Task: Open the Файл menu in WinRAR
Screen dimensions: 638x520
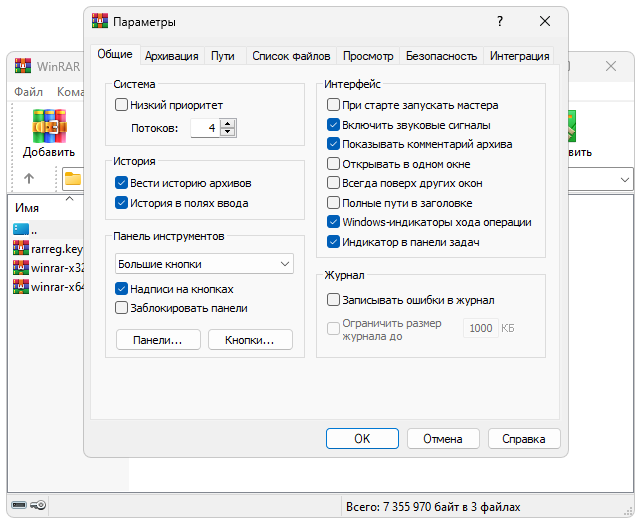Action: (28, 92)
